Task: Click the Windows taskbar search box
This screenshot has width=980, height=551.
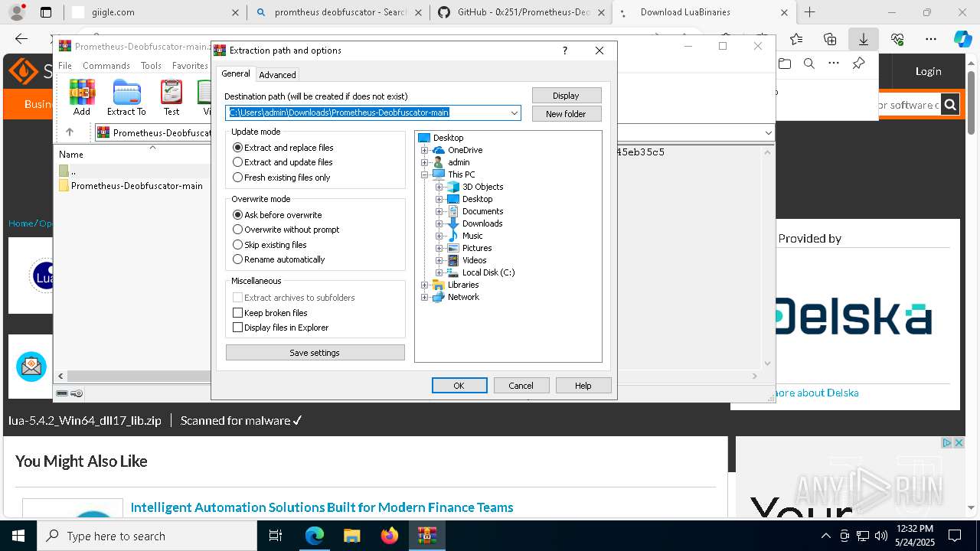Action: (146, 536)
